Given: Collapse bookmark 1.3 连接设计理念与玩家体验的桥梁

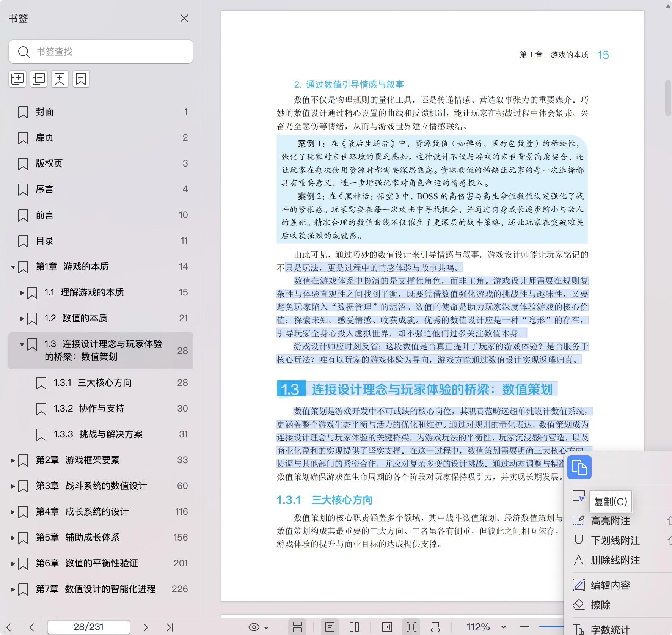Looking at the screenshot, I should tap(22, 344).
